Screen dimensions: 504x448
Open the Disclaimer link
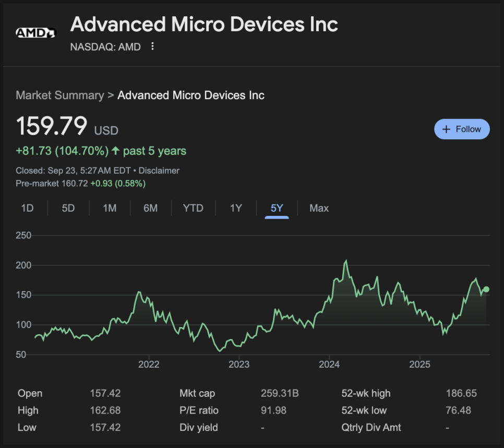tap(159, 171)
